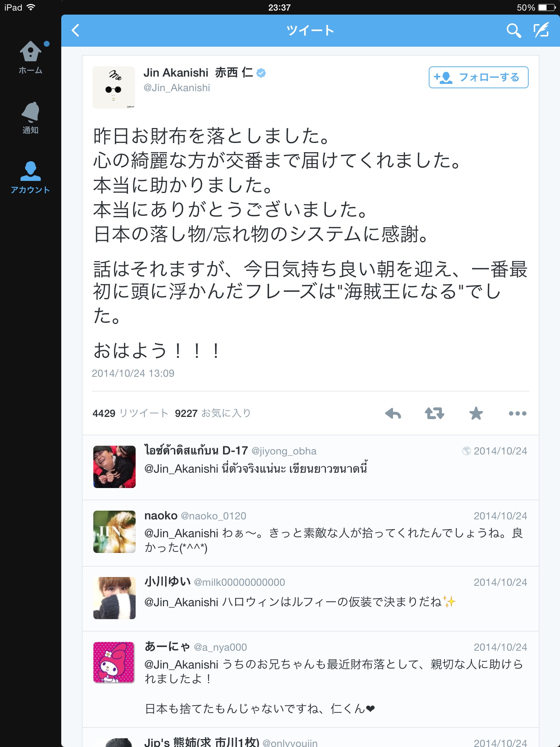Screen dimensions: 560x747
Task: Tap the フォローする follow button
Action: pyautogui.click(x=478, y=77)
